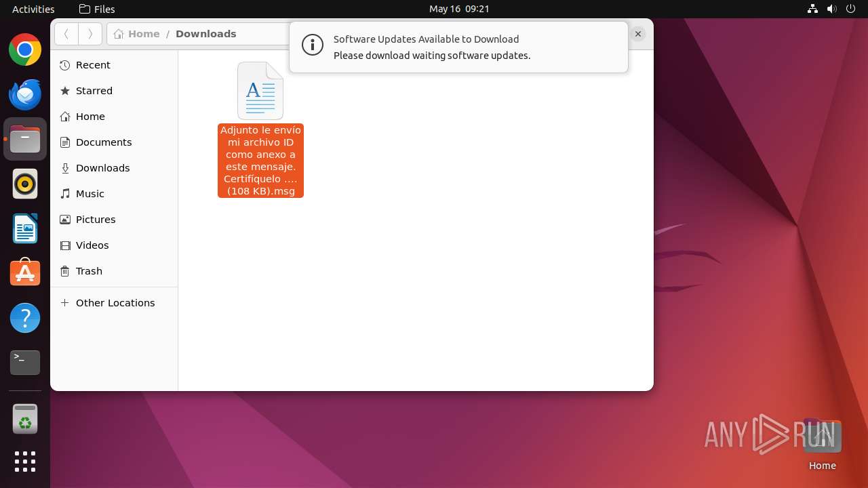Open Ubuntu Software store from dock
The image size is (868, 488).
[x=25, y=273]
